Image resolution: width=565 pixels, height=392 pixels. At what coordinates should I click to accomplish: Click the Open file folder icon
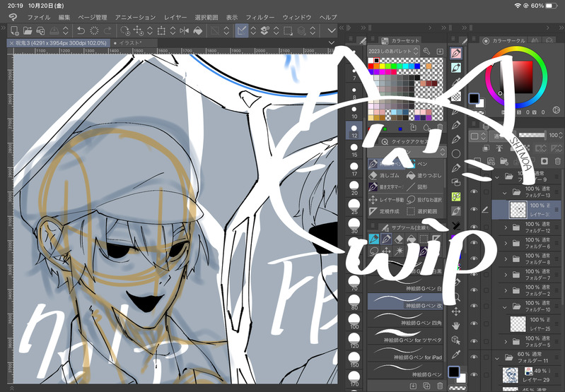pos(28,30)
